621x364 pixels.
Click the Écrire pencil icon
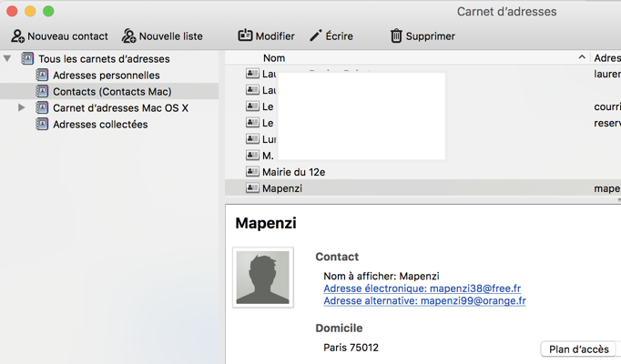pyautogui.click(x=316, y=36)
